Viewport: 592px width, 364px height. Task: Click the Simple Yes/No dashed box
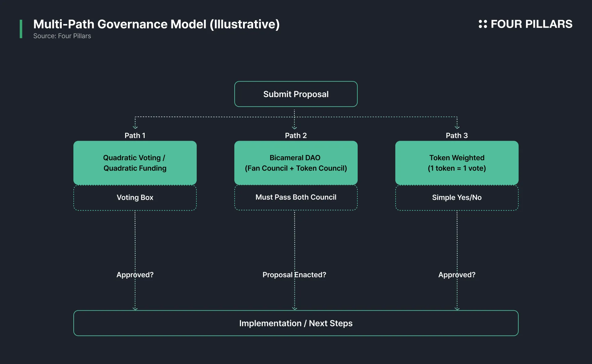click(x=457, y=198)
